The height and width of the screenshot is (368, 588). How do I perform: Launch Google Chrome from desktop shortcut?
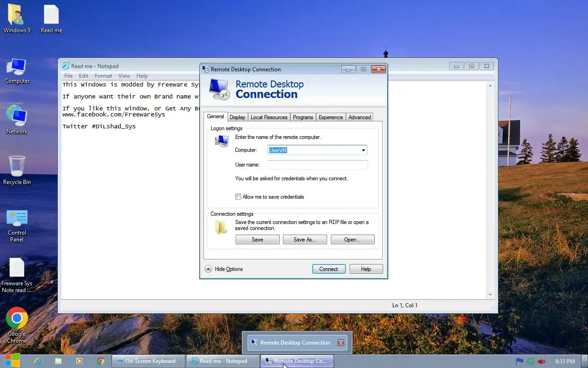point(17,325)
